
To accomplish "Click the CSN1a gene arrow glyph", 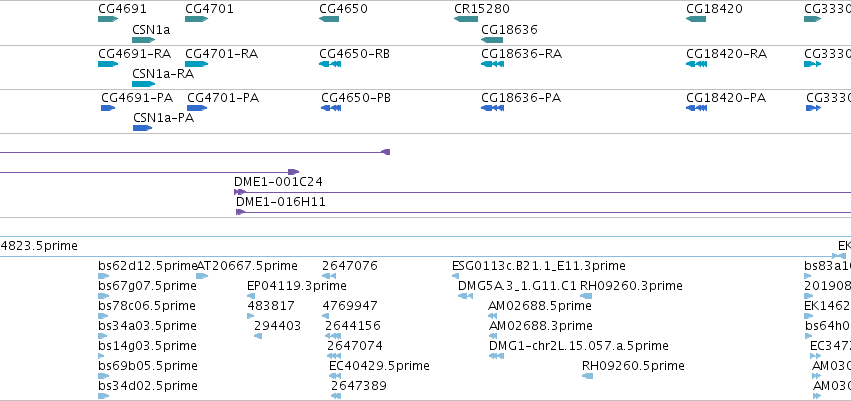I will [x=144, y=40].
